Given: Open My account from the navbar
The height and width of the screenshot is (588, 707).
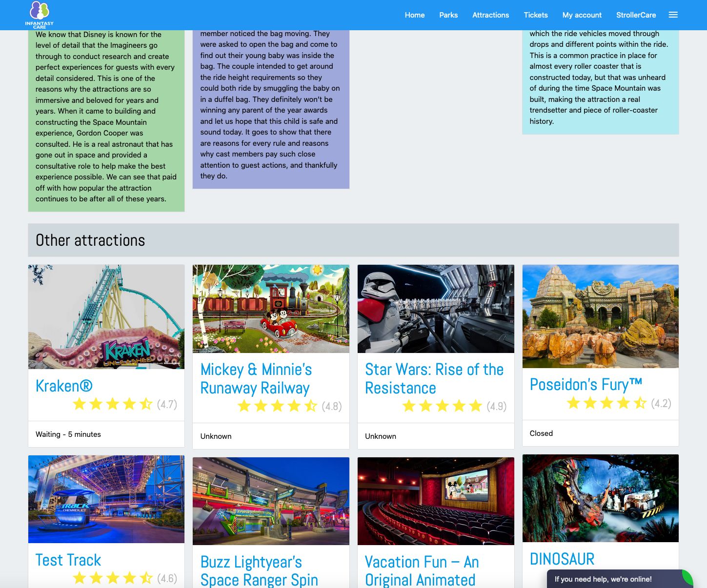Looking at the screenshot, I should pos(582,15).
